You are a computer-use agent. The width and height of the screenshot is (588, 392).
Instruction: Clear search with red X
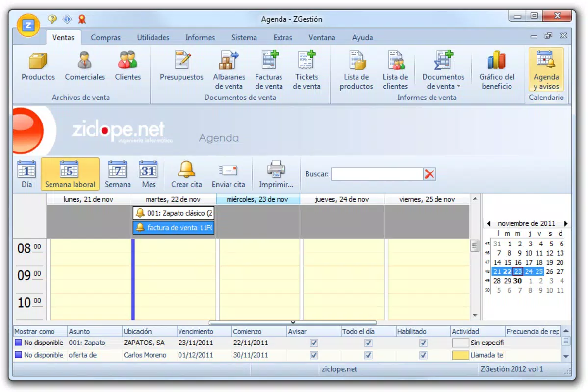pyautogui.click(x=430, y=174)
